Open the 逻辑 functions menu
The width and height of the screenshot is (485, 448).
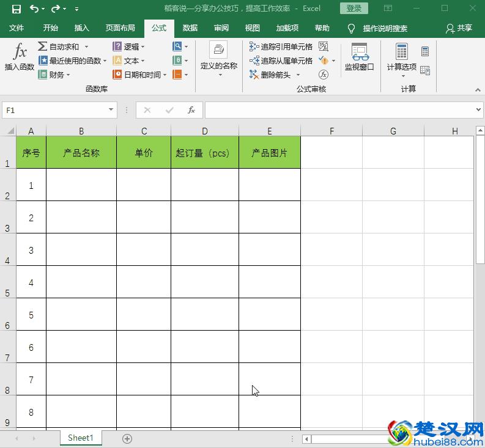tap(128, 46)
